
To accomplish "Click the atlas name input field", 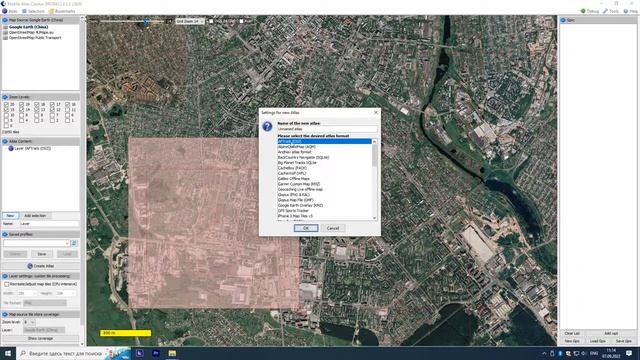I will [x=327, y=129].
